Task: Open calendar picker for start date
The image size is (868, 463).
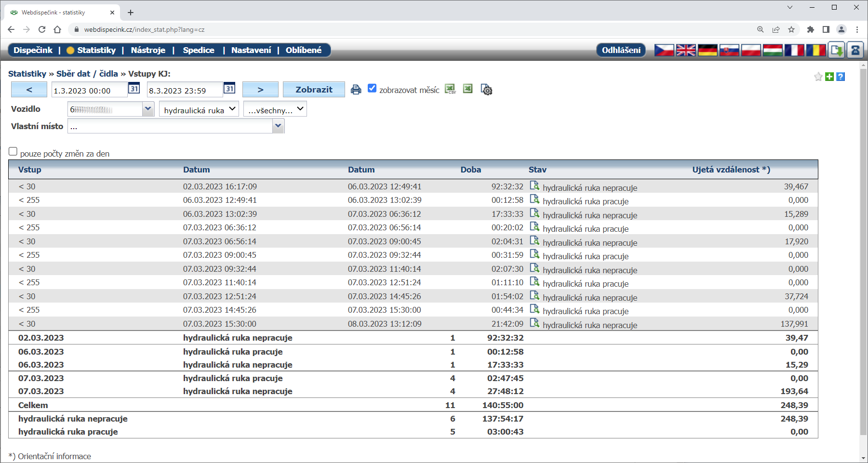Action: pos(134,89)
